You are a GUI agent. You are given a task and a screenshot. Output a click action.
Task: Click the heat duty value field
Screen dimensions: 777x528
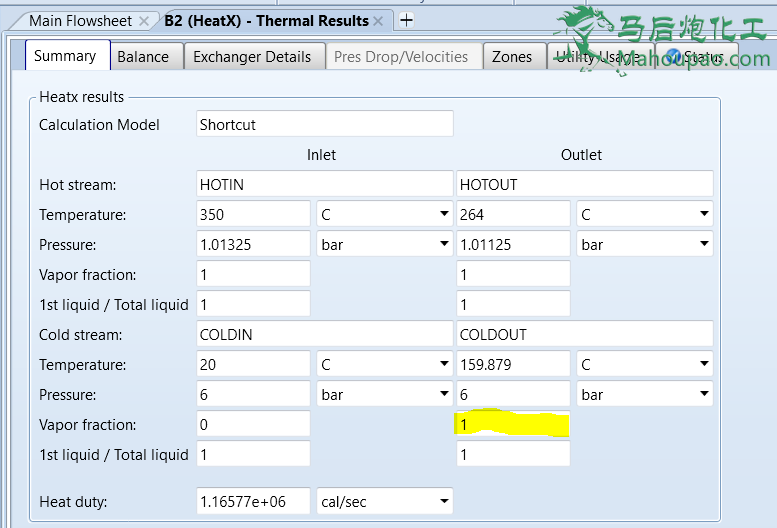(x=253, y=502)
